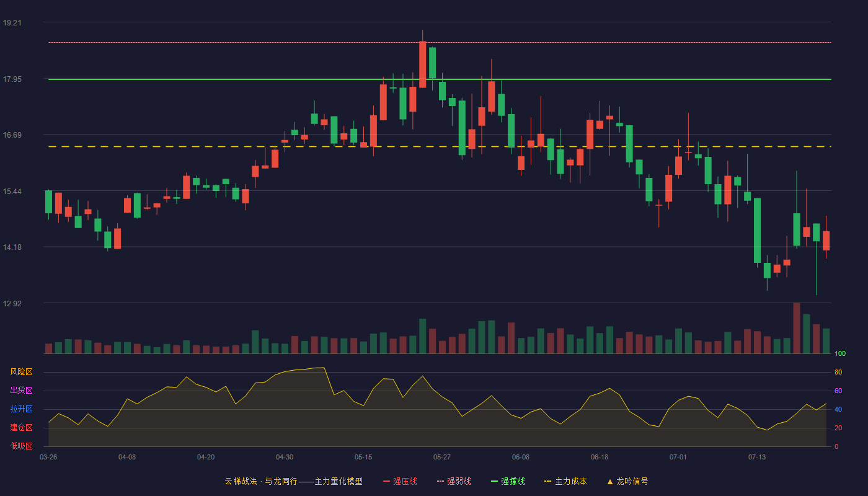Image resolution: width=868 pixels, height=496 pixels.
Task: Click the 05-15 date label
Action: click(x=363, y=457)
